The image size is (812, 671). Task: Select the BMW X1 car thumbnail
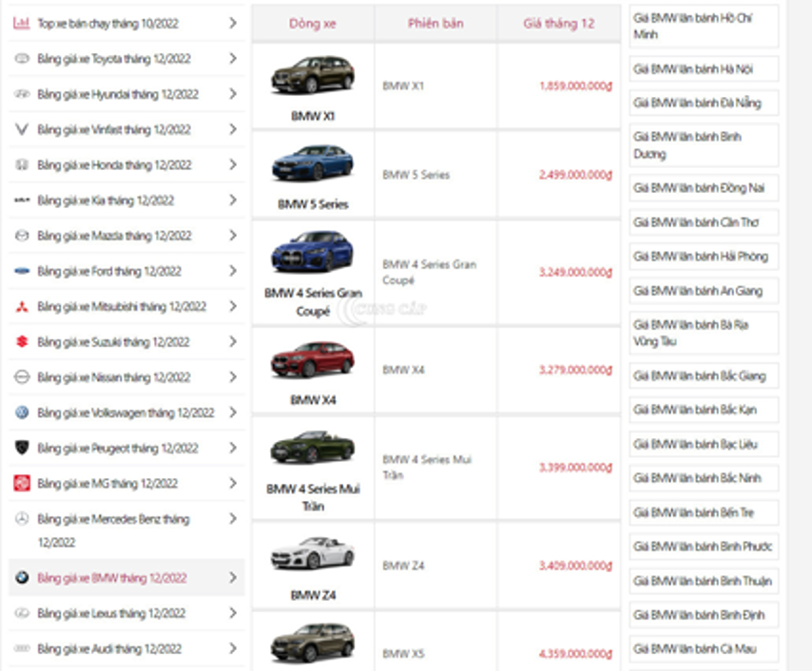click(312, 76)
